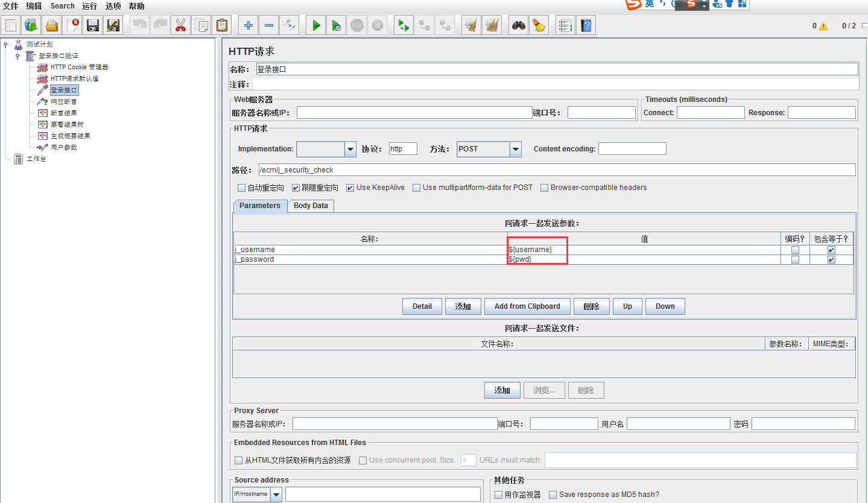The height and width of the screenshot is (503, 868).
Task: Select HTTP Cookie 管理器 in the tree
Action: click(79, 68)
